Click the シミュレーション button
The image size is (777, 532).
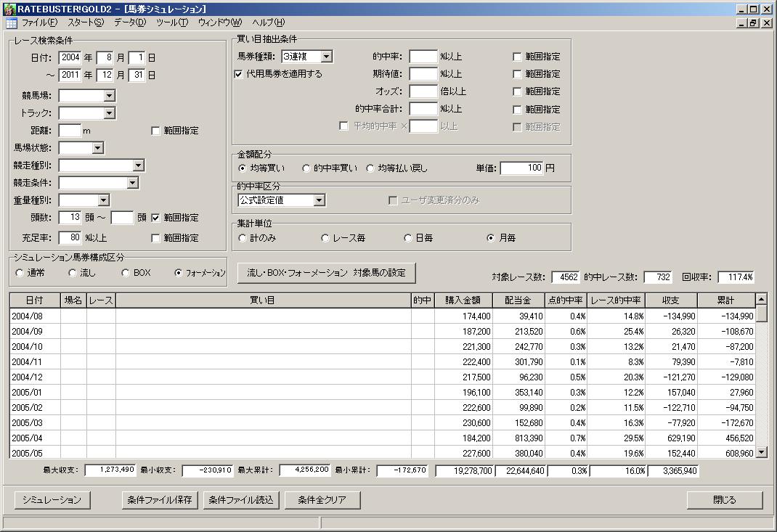click(52, 500)
